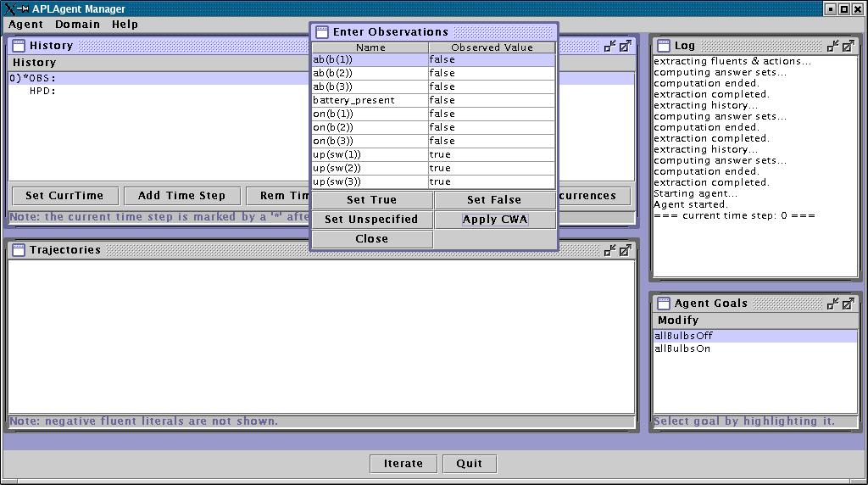The width and height of the screenshot is (868, 485).
Task: Maximize the Trajectories panel
Action: 625,250
